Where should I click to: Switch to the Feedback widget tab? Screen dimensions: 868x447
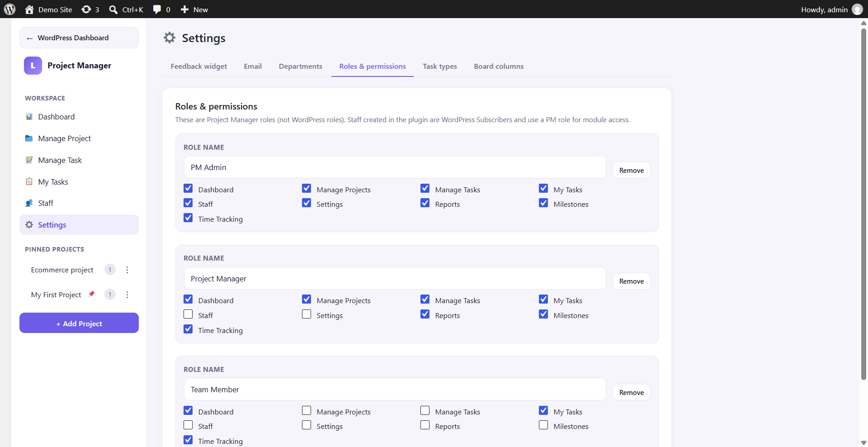[x=199, y=66]
